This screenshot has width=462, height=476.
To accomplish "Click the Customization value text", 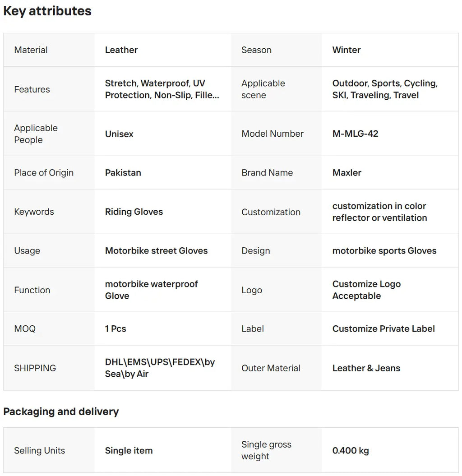I will click(x=379, y=212).
